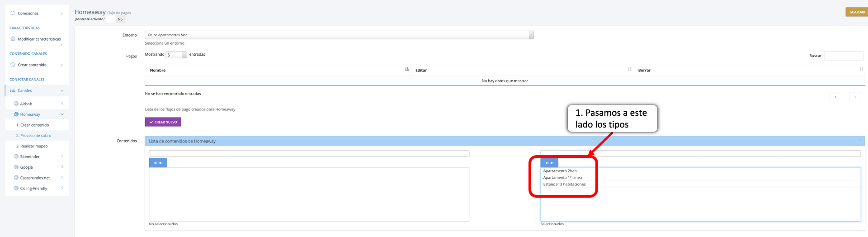Click the home icon beside Crear contenido
This screenshot has height=237, width=868.
click(x=13, y=65)
